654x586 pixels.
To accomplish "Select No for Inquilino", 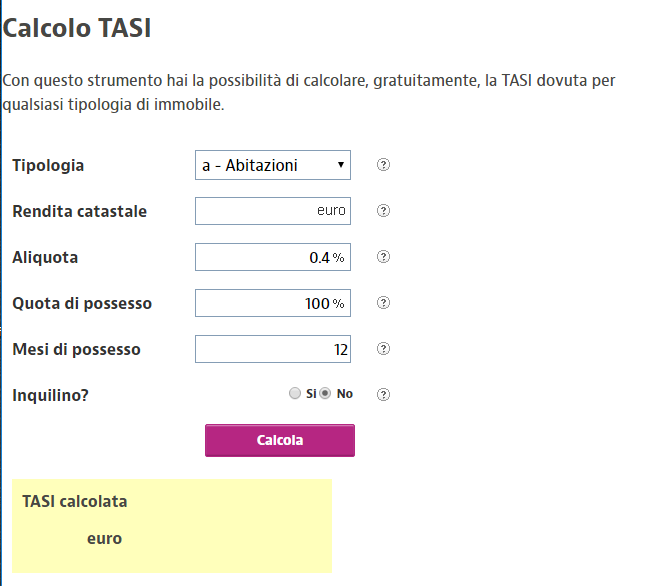I will (x=325, y=393).
